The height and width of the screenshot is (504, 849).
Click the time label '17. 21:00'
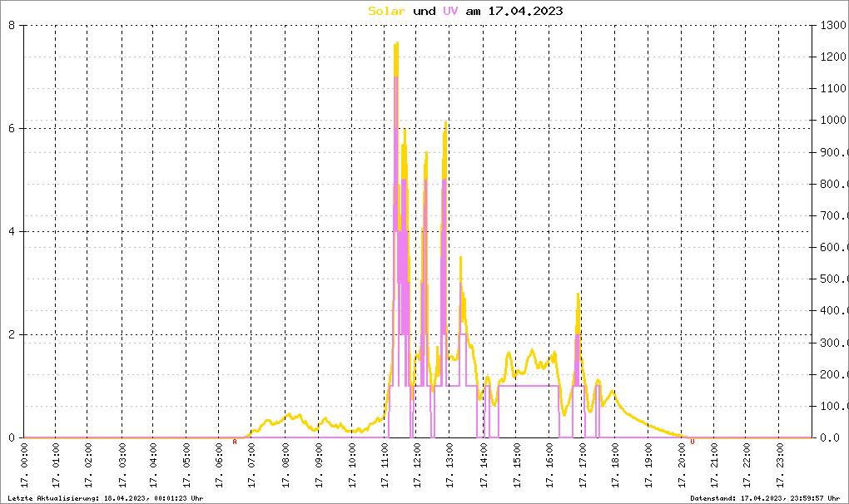[715, 465]
